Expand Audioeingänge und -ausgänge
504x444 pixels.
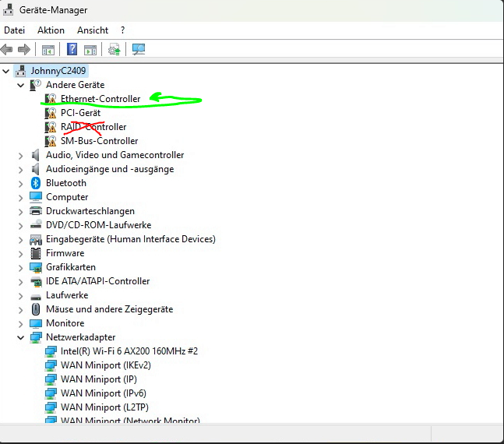(x=20, y=170)
